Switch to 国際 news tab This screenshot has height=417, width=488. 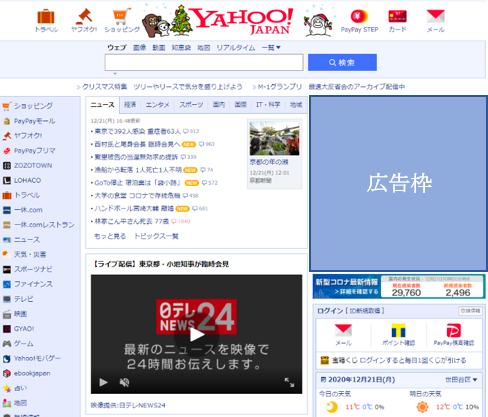[240, 105]
